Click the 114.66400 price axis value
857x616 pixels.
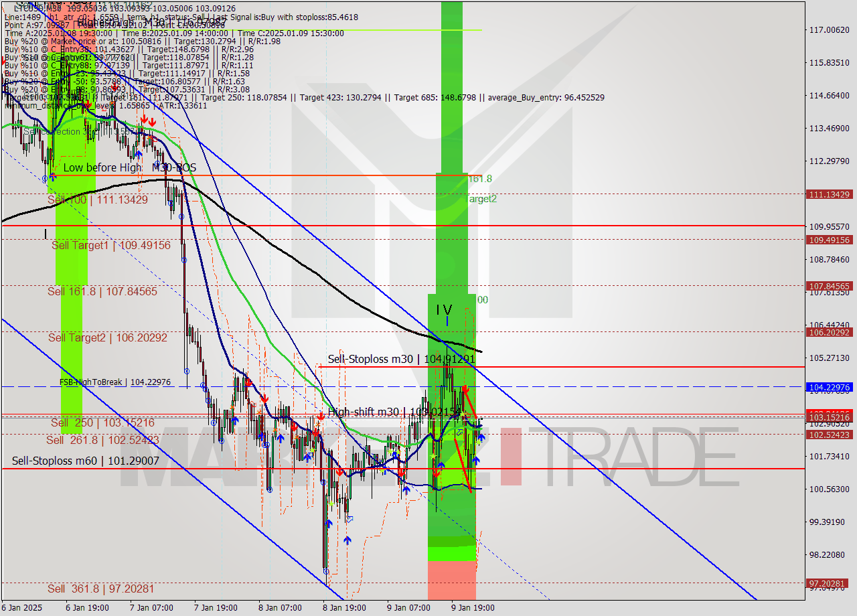830,95
